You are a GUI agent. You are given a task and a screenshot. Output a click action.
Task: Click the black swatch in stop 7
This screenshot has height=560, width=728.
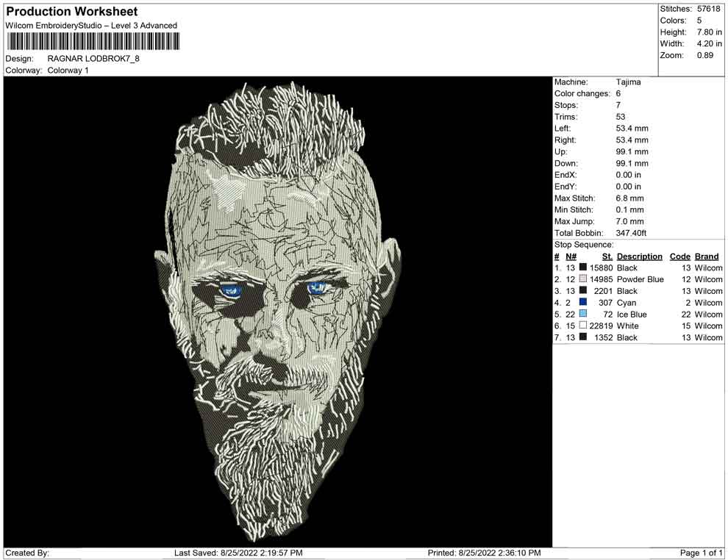click(x=583, y=338)
